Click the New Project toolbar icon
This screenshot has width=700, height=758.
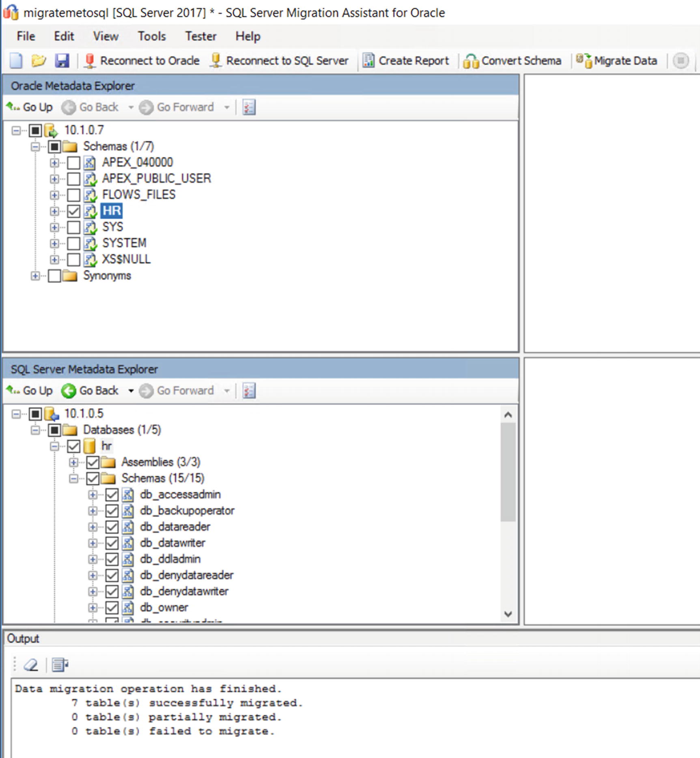(16, 61)
